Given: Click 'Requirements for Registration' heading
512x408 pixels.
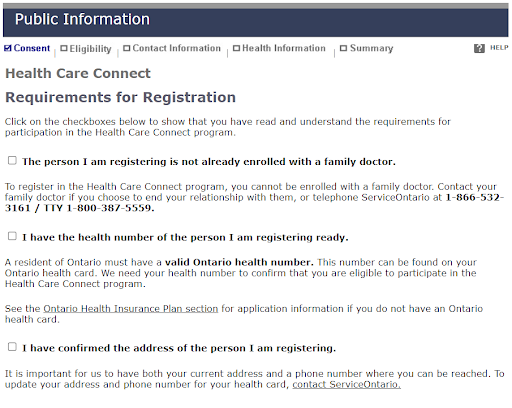Looking at the screenshot, I should point(120,97).
